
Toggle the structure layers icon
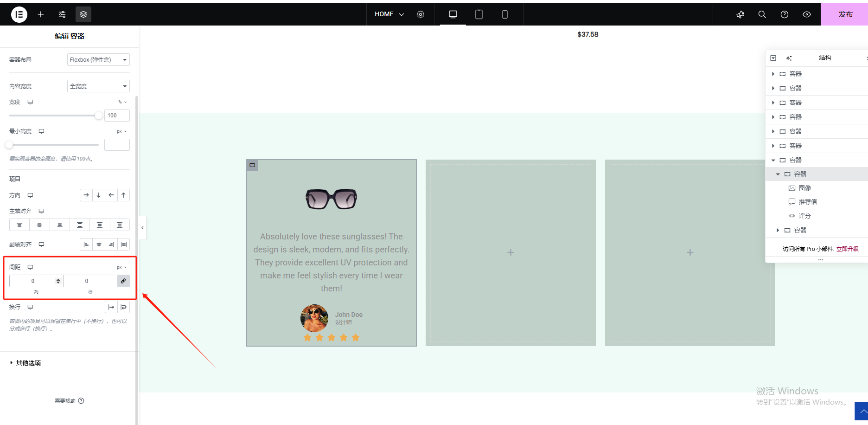point(83,14)
